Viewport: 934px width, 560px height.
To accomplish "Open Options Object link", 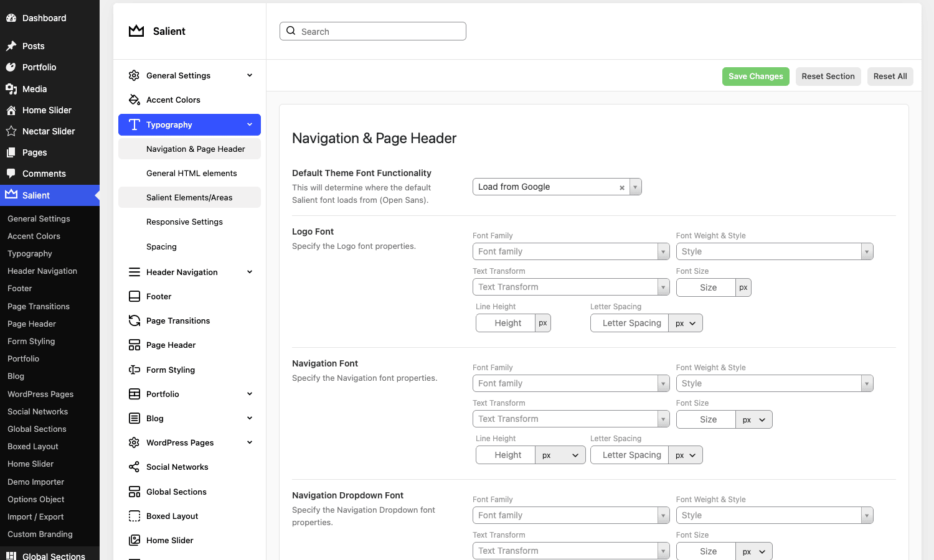I will click(x=35, y=499).
